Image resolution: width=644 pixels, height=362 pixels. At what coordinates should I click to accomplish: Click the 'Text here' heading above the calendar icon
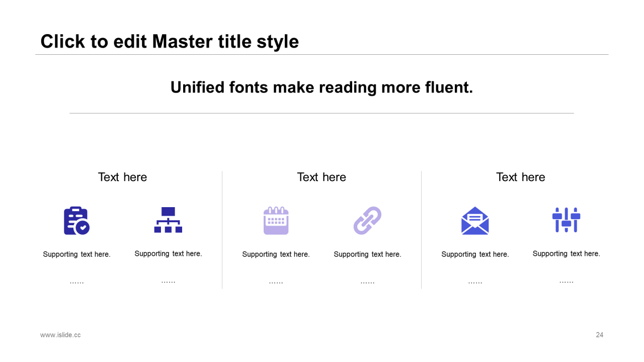[x=321, y=177]
